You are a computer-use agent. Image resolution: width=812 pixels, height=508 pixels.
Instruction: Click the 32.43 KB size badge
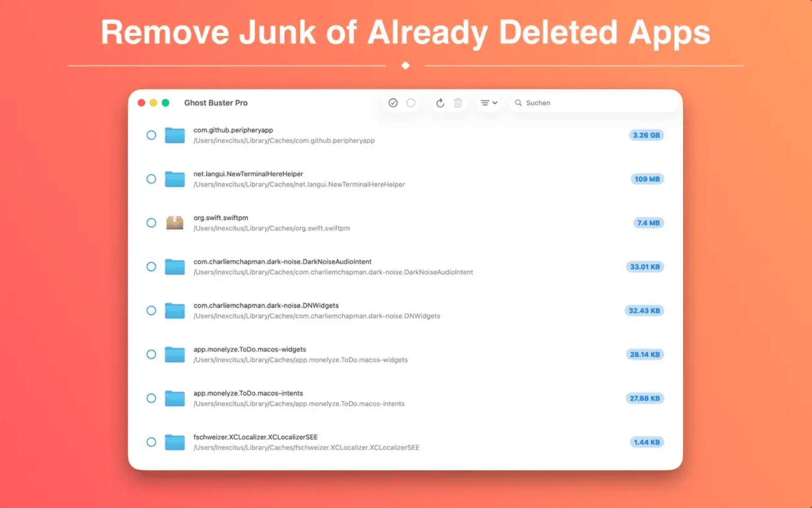(x=644, y=311)
